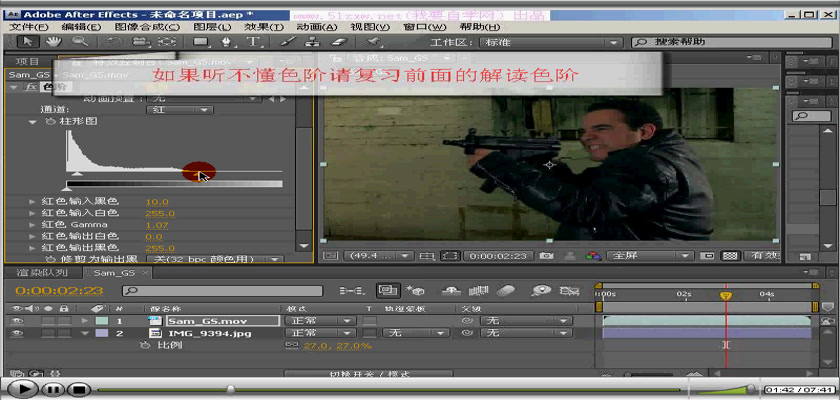Open parent dropdown for Sam_GS.mov
This screenshot has width=840, height=400.
[526, 321]
